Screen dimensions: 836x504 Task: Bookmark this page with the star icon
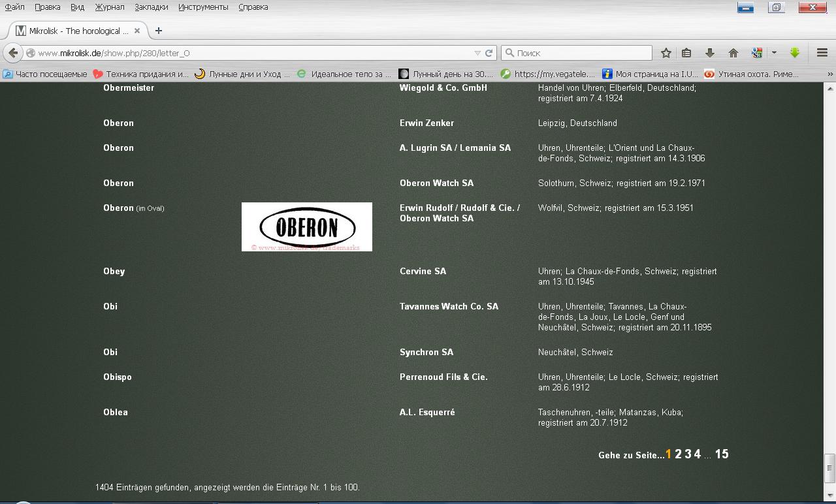tap(666, 53)
